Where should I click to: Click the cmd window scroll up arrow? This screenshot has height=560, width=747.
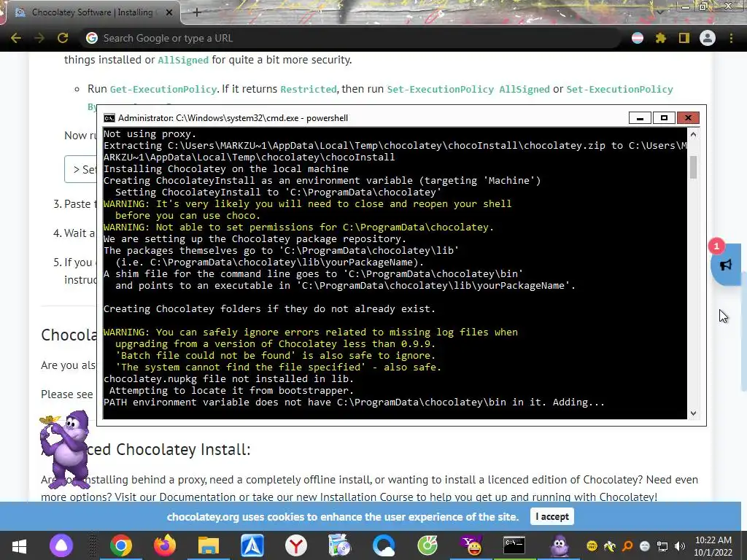click(693, 134)
